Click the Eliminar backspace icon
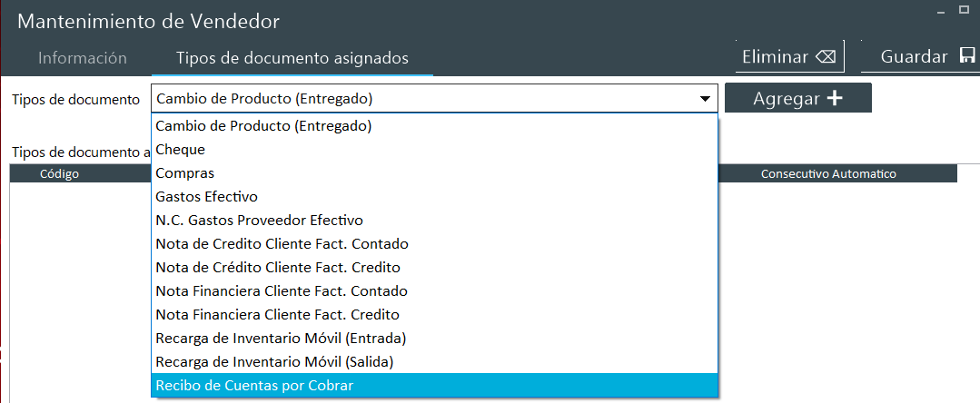 [826, 56]
